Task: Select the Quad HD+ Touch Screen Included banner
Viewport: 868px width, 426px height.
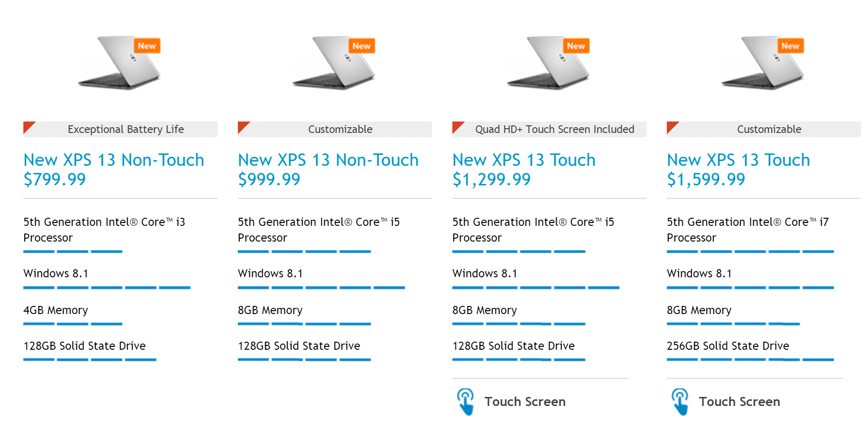Action: point(554,129)
